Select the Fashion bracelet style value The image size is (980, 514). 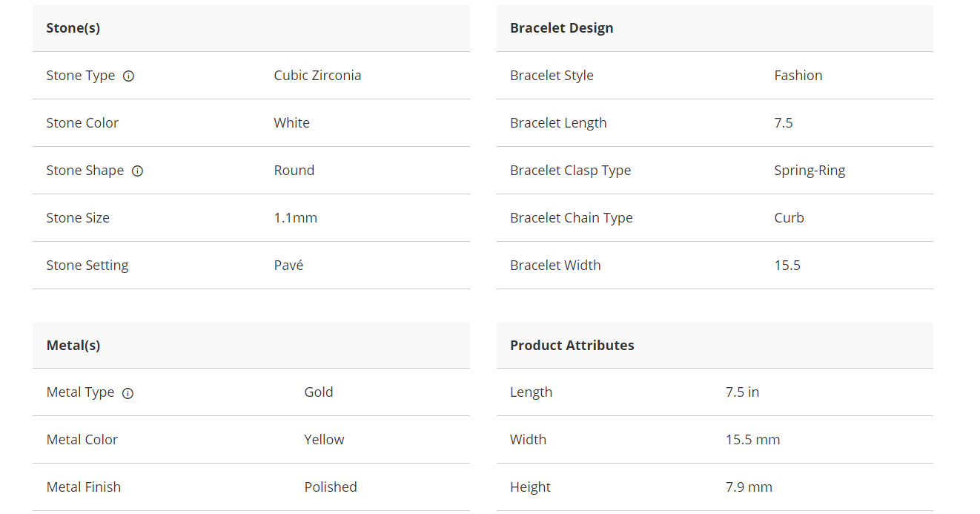(x=798, y=75)
